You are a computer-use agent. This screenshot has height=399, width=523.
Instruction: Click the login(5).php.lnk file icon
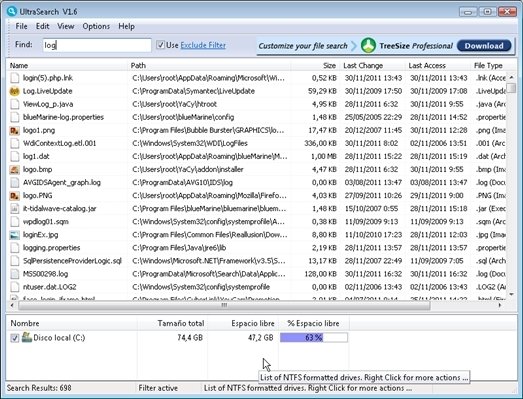pyautogui.click(x=14, y=78)
